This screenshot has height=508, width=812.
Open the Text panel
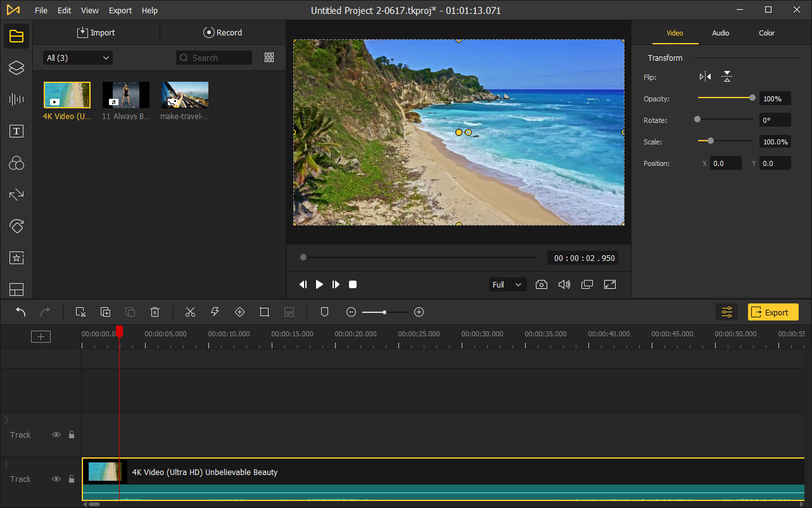point(16,131)
